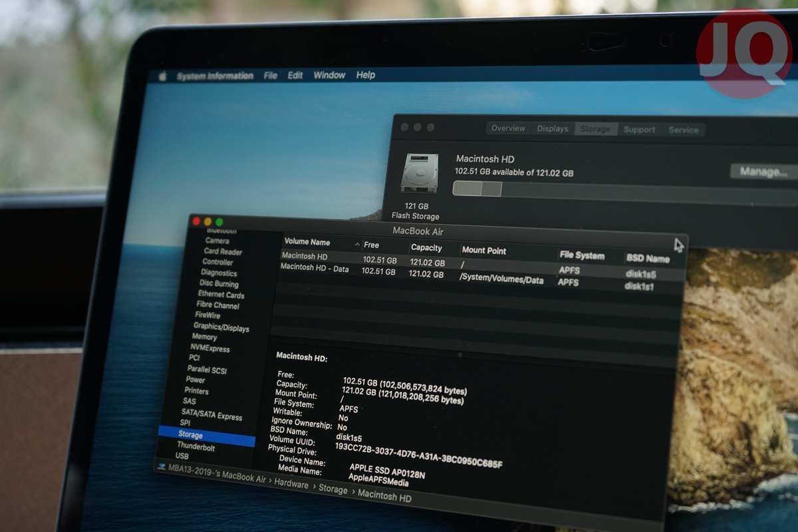Viewport: 798px width, 532px height.
Task: Click the Macintosh HD drive icon
Action: tap(420, 175)
